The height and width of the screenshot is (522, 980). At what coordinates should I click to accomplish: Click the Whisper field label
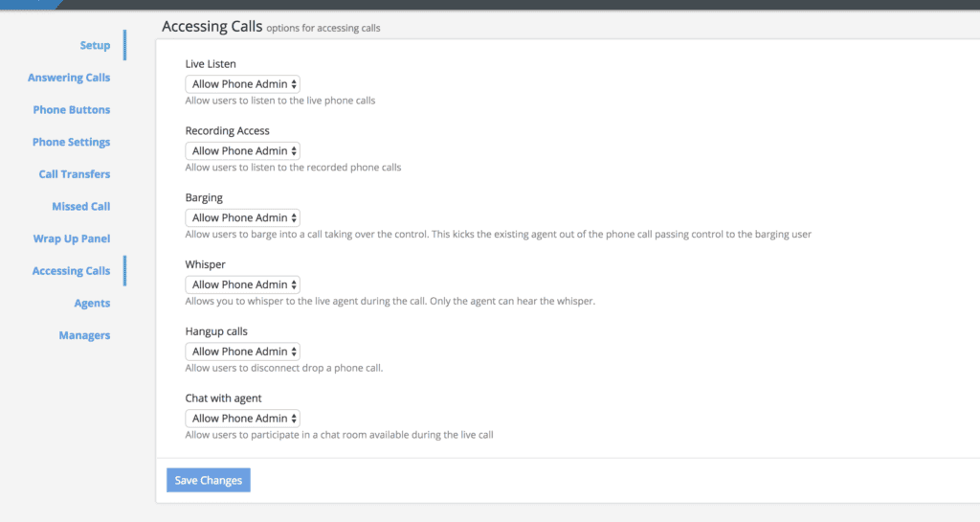(x=205, y=264)
